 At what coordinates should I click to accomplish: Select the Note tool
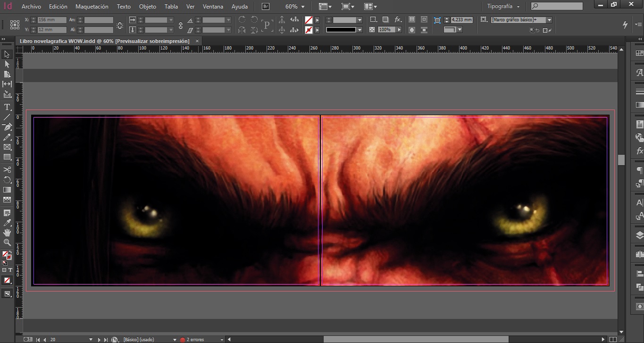[7, 213]
